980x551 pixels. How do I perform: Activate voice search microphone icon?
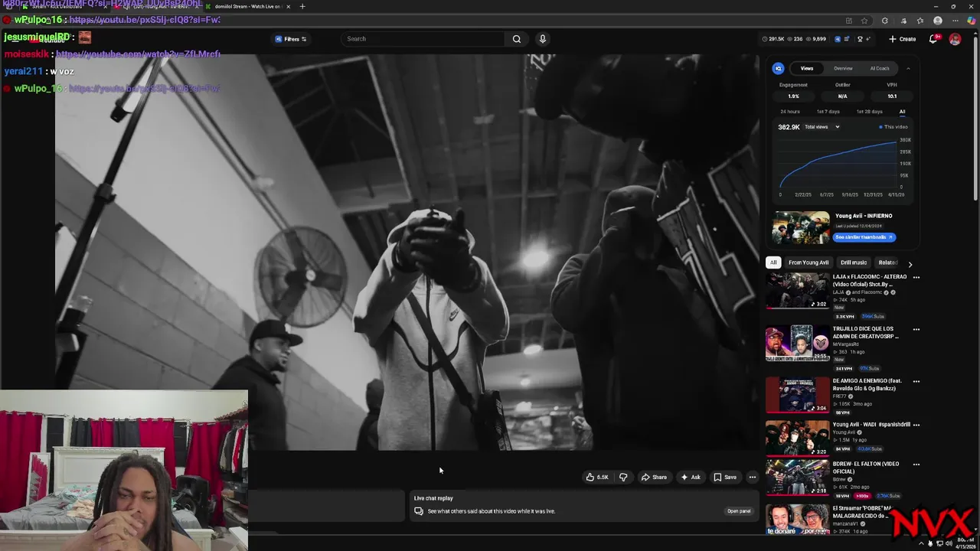coord(543,39)
